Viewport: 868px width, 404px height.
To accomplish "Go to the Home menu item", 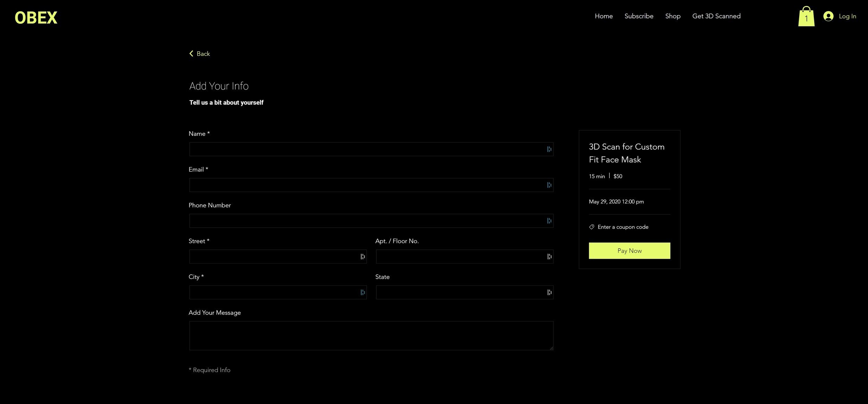I will coord(603,16).
